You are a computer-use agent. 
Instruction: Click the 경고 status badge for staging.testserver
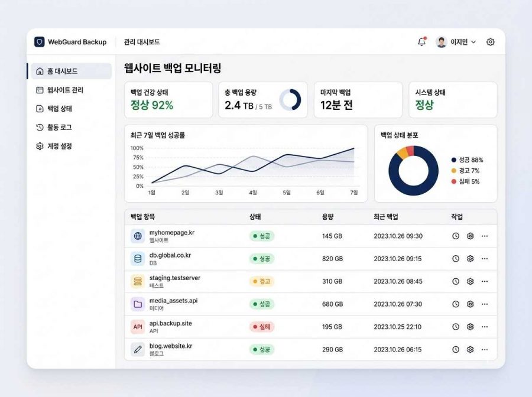point(262,281)
